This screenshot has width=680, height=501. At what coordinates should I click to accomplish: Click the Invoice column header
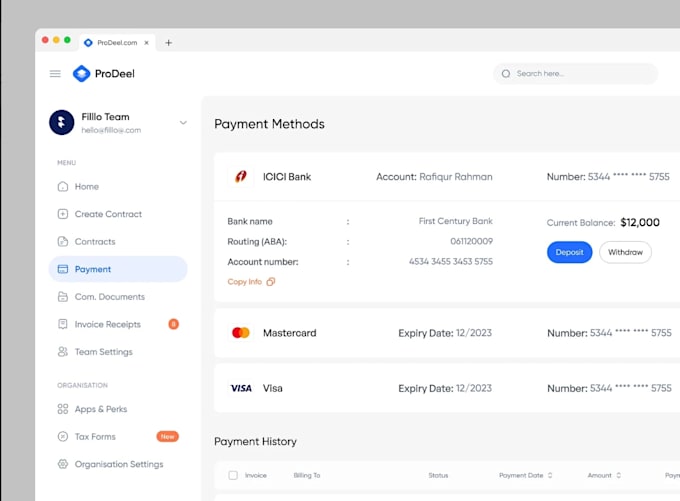[256, 475]
